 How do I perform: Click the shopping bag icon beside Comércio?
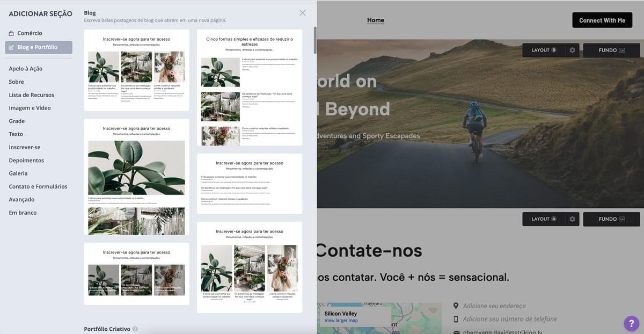coord(11,33)
